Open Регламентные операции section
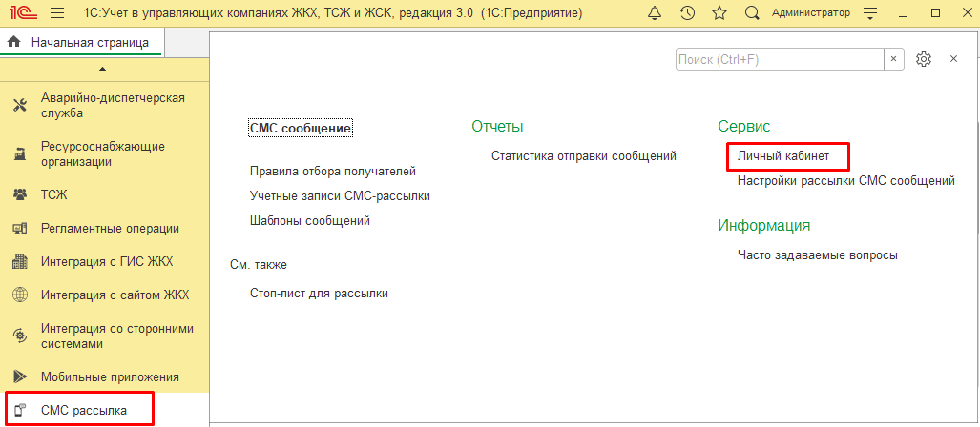This screenshot has width=980, height=427. click(x=110, y=229)
